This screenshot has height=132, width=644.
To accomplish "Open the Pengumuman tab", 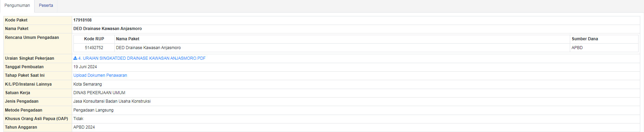I will (x=17, y=5).
